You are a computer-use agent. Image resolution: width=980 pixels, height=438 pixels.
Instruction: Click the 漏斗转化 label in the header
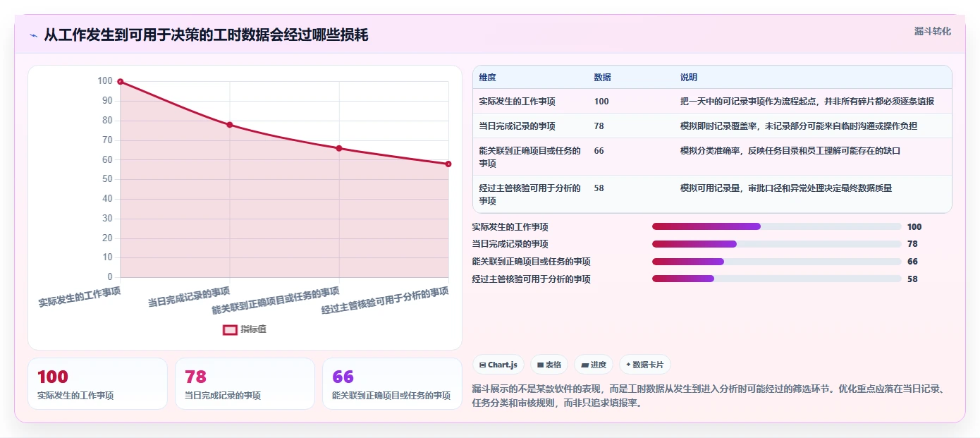pos(933,31)
